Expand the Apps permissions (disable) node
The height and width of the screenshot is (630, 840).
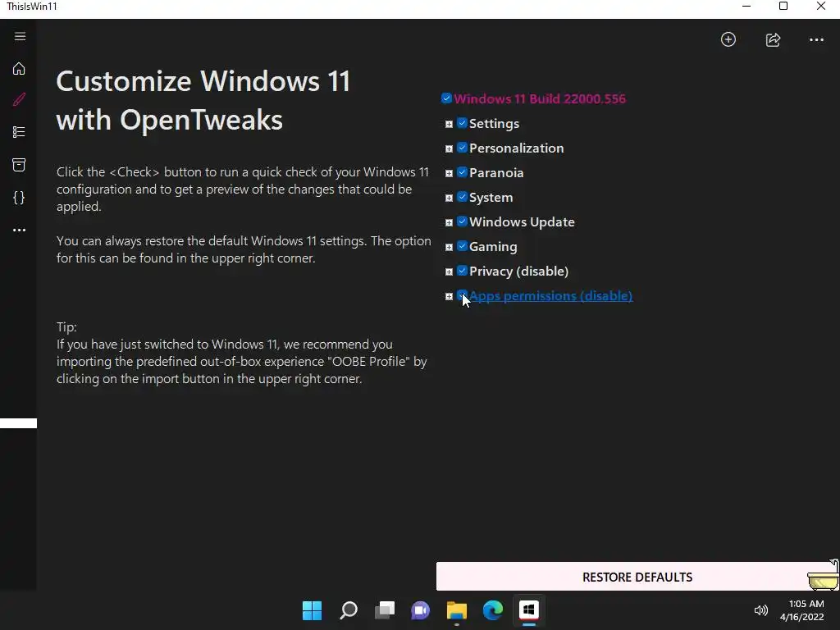coord(449,297)
